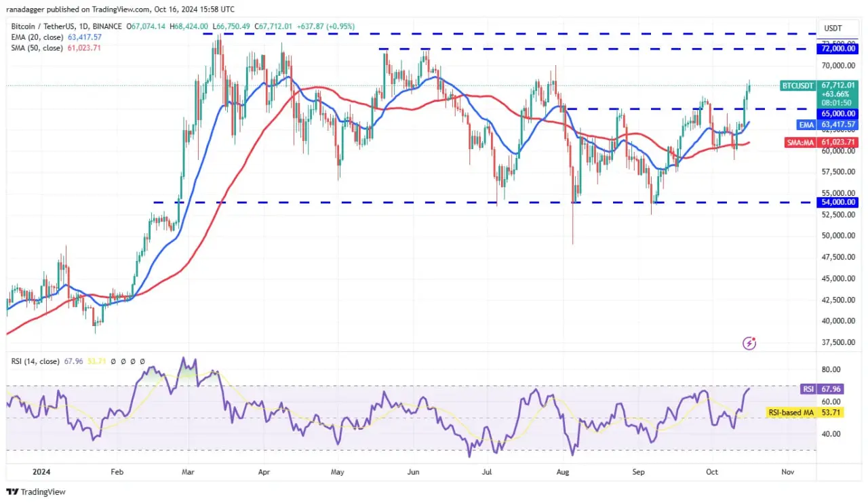Click the 52,500.00 price axis value

click(838, 215)
